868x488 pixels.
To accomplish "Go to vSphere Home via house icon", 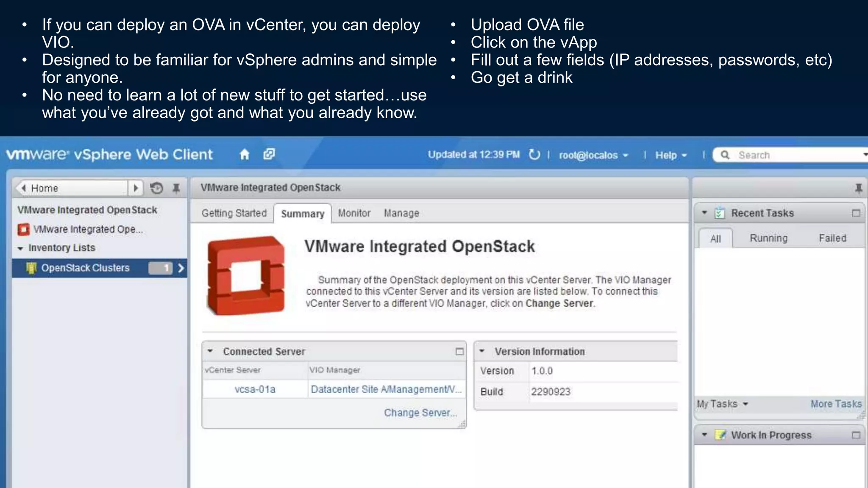I will pyautogui.click(x=245, y=155).
